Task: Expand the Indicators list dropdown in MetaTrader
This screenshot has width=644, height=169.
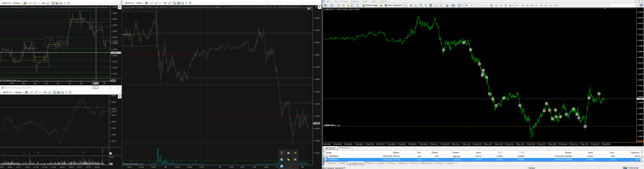Action: (449, 5)
